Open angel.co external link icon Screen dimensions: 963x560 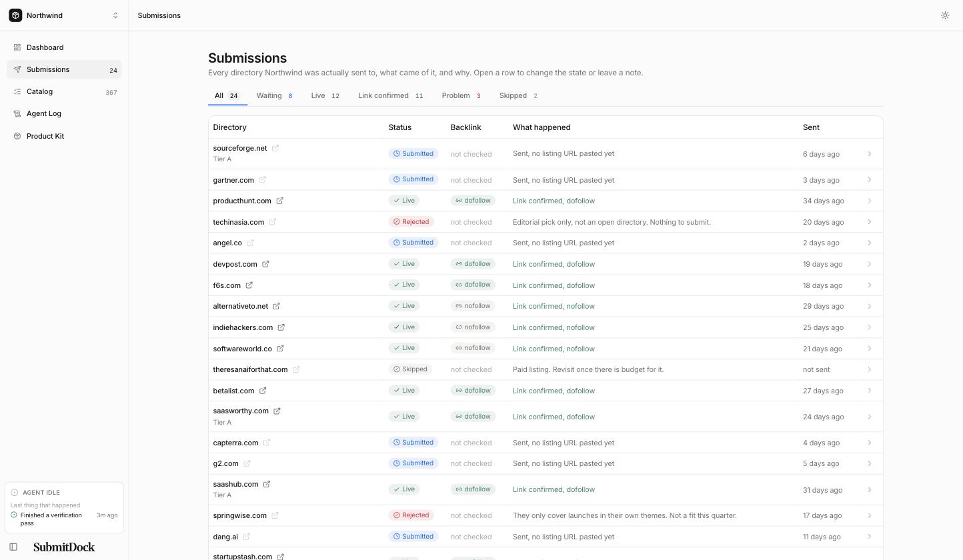pyautogui.click(x=251, y=243)
